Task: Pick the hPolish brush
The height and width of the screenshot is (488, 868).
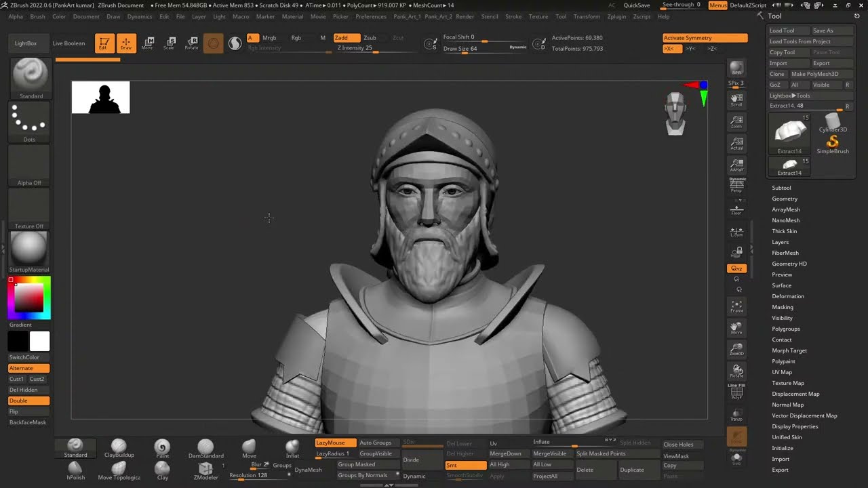Action: [x=75, y=470]
